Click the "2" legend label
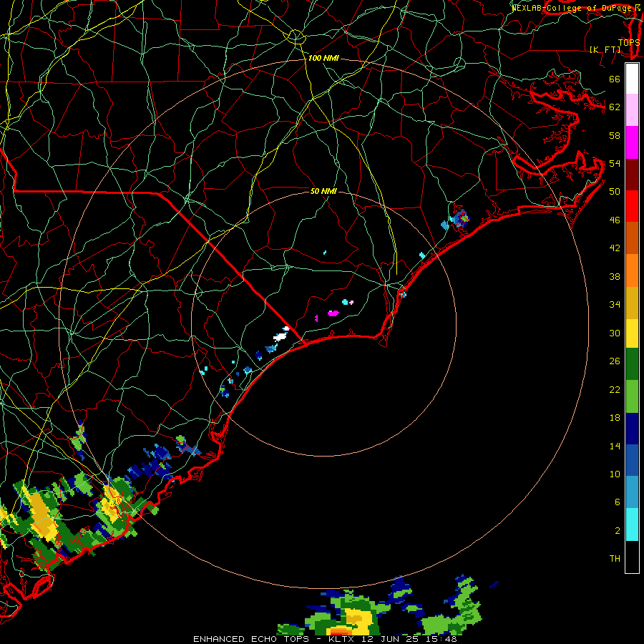The height and width of the screenshot is (644, 644). click(618, 531)
